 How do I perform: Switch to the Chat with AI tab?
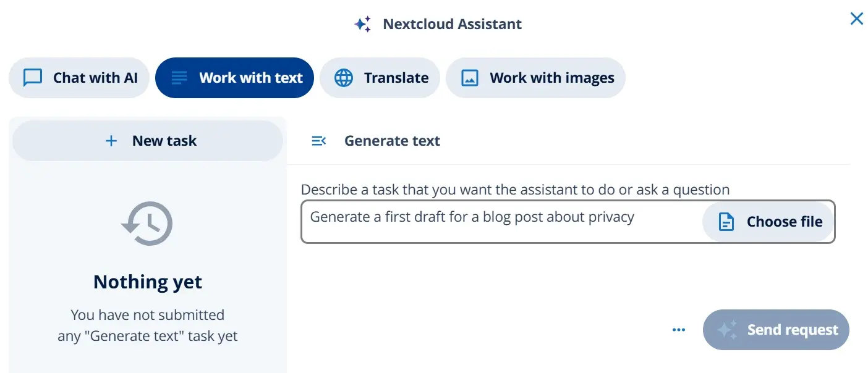[79, 77]
